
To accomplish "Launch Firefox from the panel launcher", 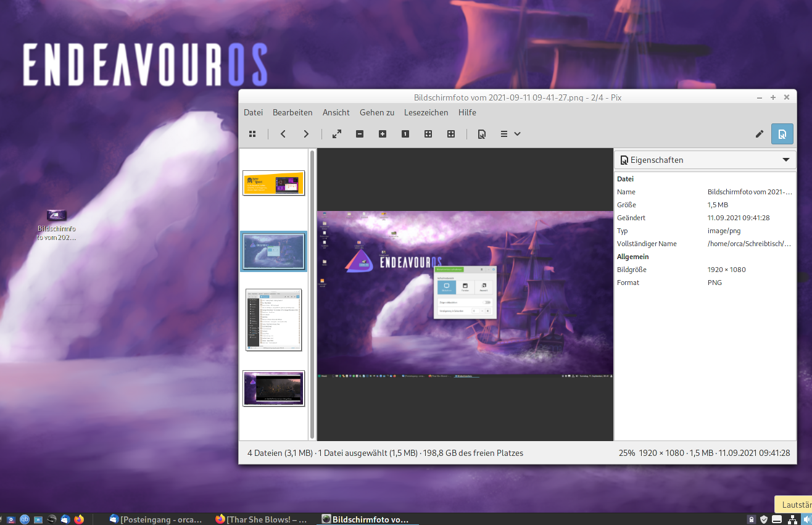I will (79, 519).
